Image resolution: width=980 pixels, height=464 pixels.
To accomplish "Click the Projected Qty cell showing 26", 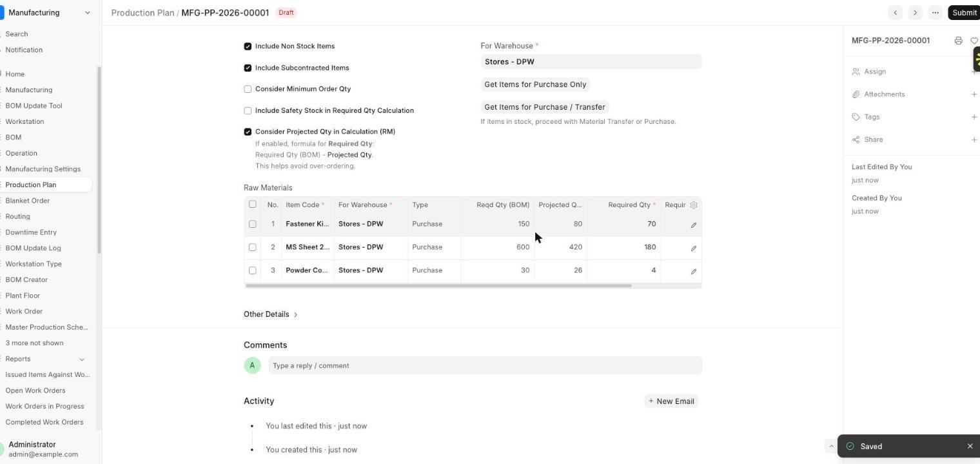I will [x=560, y=270].
